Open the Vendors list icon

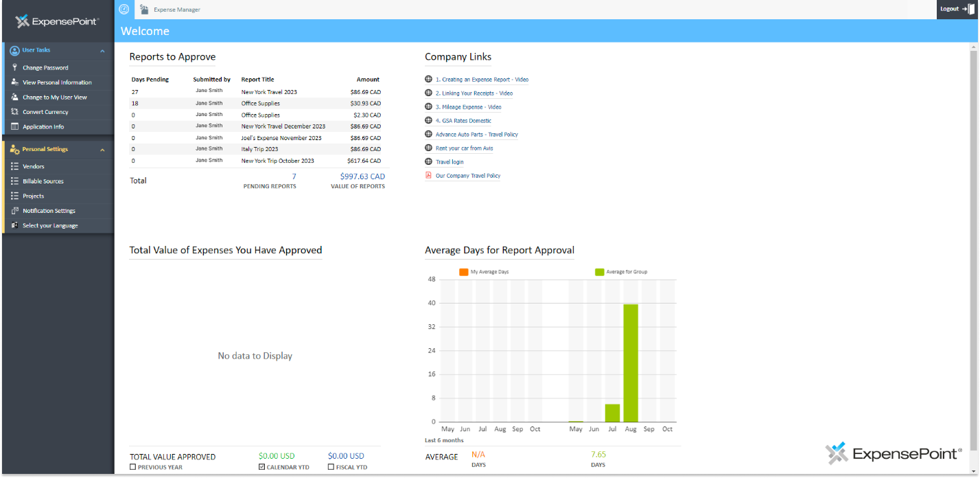click(x=15, y=166)
